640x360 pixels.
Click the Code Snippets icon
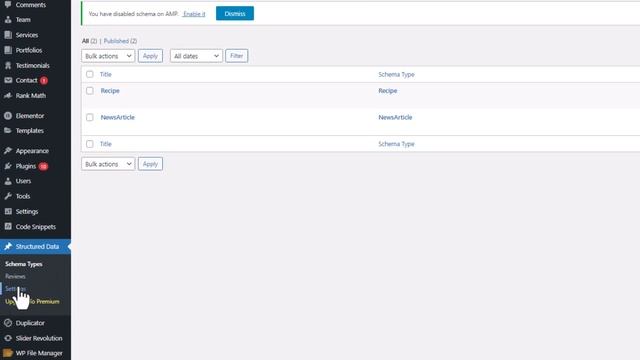click(8, 227)
